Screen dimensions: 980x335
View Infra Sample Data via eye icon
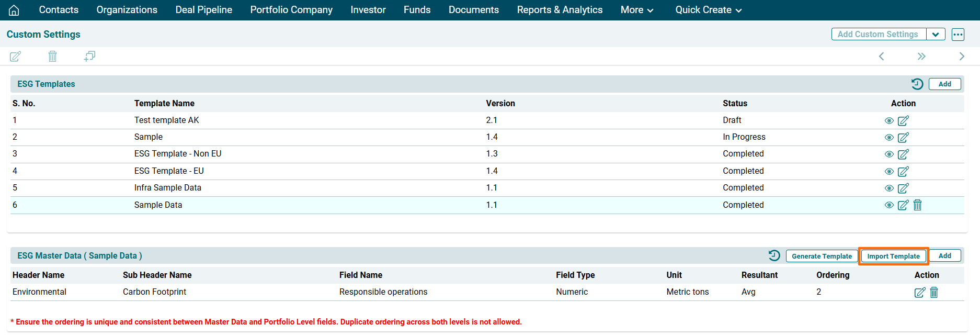point(889,188)
